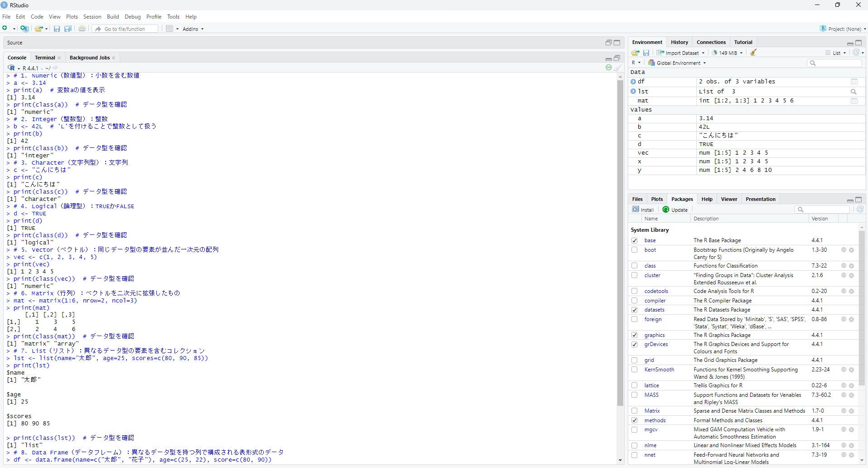Click the Save current document icon
This screenshot has height=468, width=868.
point(57,29)
